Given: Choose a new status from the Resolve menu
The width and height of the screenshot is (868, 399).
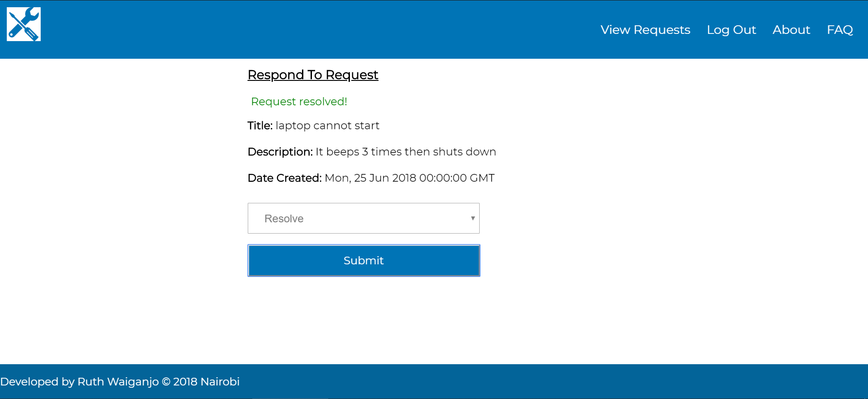Looking at the screenshot, I should click(363, 218).
